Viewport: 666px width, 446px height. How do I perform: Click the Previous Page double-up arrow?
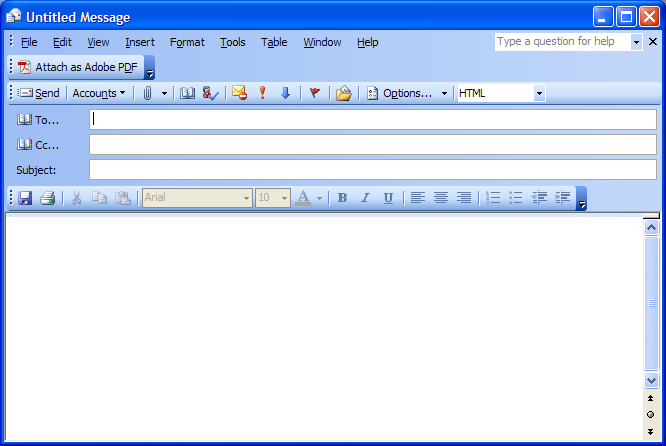pos(651,398)
